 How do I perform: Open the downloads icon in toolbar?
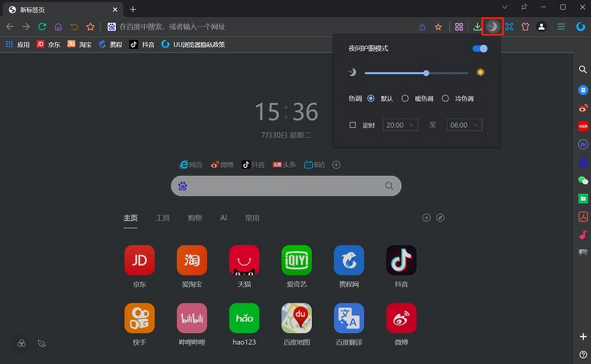(477, 27)
